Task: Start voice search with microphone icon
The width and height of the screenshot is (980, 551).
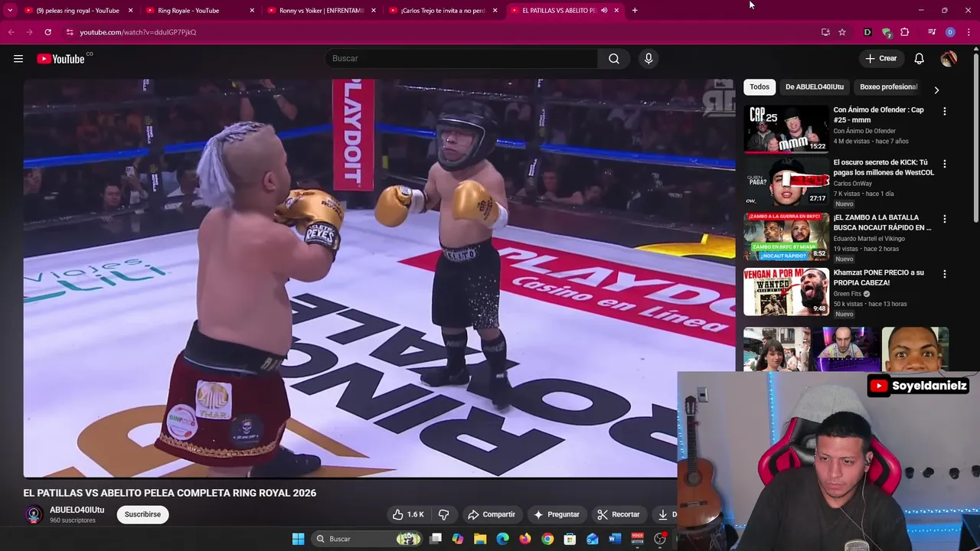Action: (648, 58)
